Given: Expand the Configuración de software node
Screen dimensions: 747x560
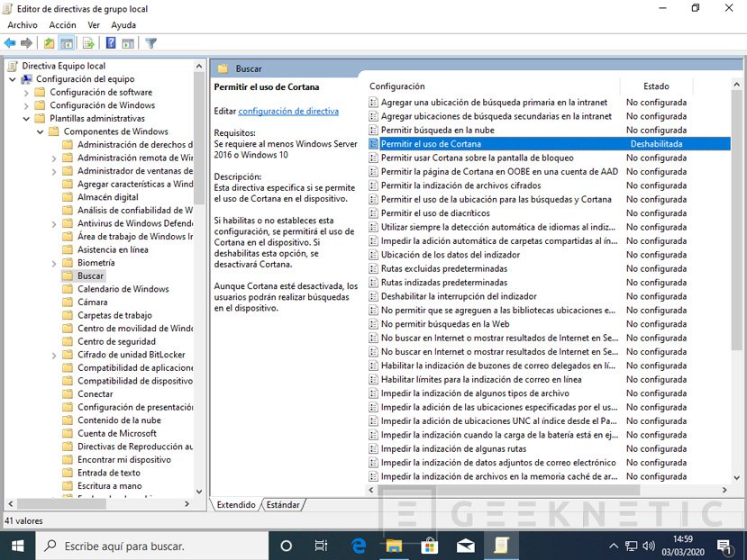Looking at the screenshot, I should pyautogui.click(x=27, y=93).
